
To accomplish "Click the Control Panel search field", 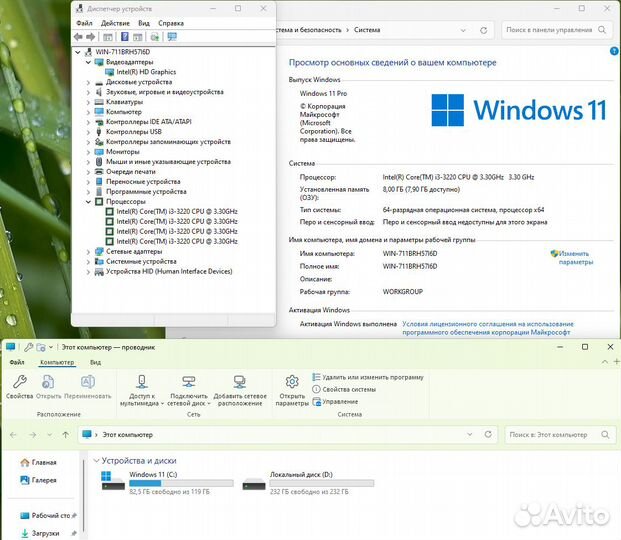I will point(556,30).
